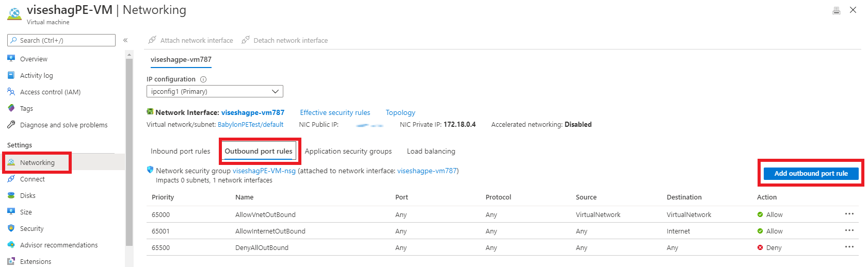Open options menu for DenyAllOutBound rule

(849, 247)
